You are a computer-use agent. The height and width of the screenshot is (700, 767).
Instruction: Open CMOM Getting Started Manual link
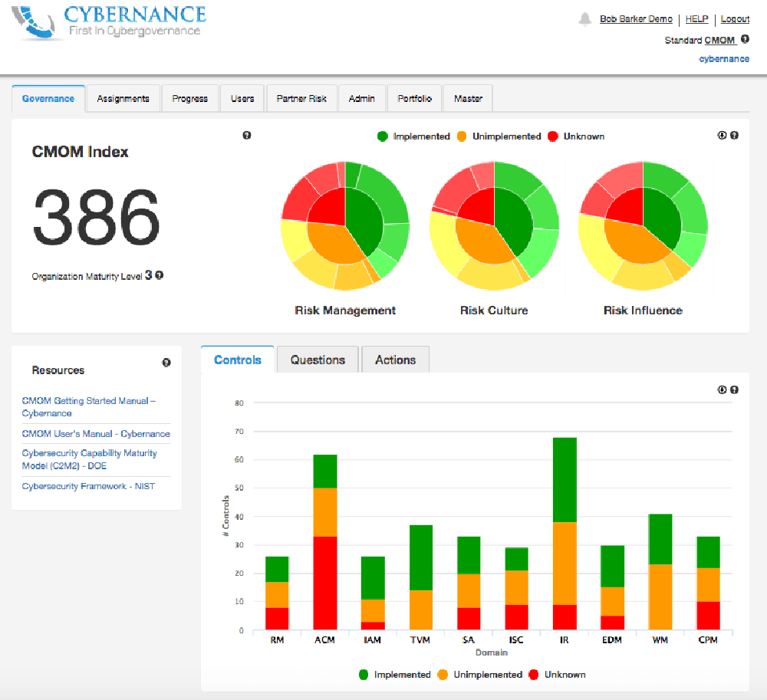tap(89, 406)
